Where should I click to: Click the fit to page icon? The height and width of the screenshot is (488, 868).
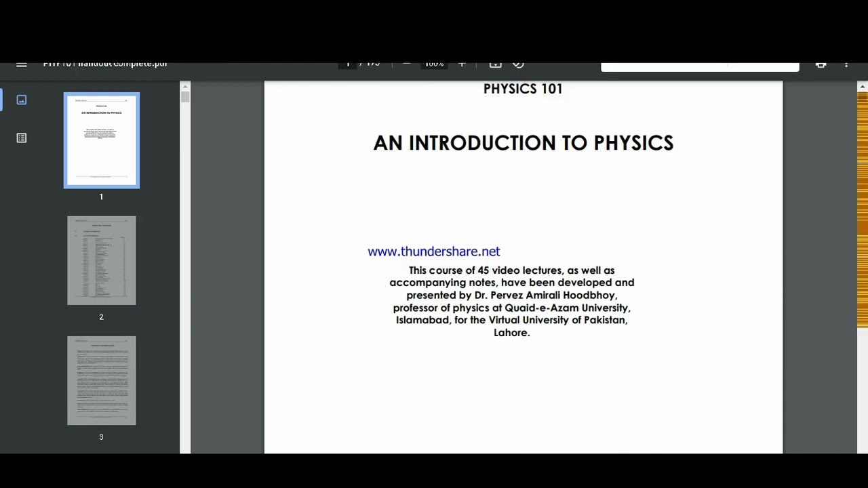496,65
